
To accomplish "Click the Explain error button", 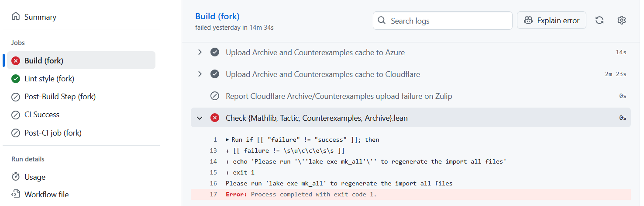I will click(x=551, y=21).
